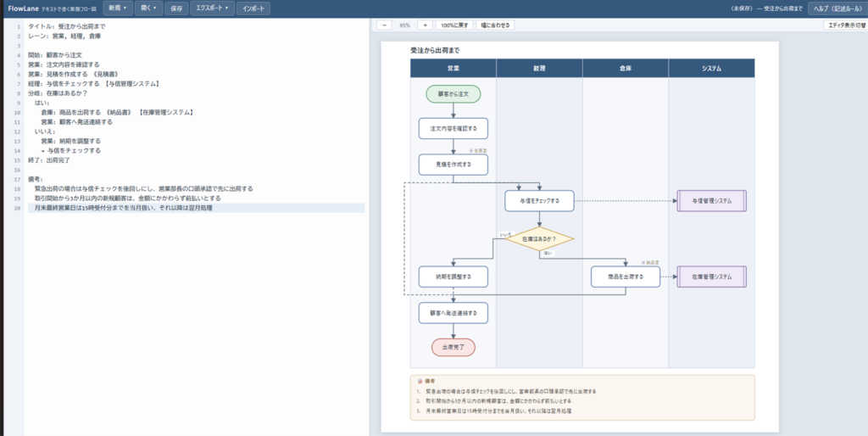This screenshot has height=436, width=868.
Task: Select the 注文内容を確認する node
Action: (x=453, y=128)
